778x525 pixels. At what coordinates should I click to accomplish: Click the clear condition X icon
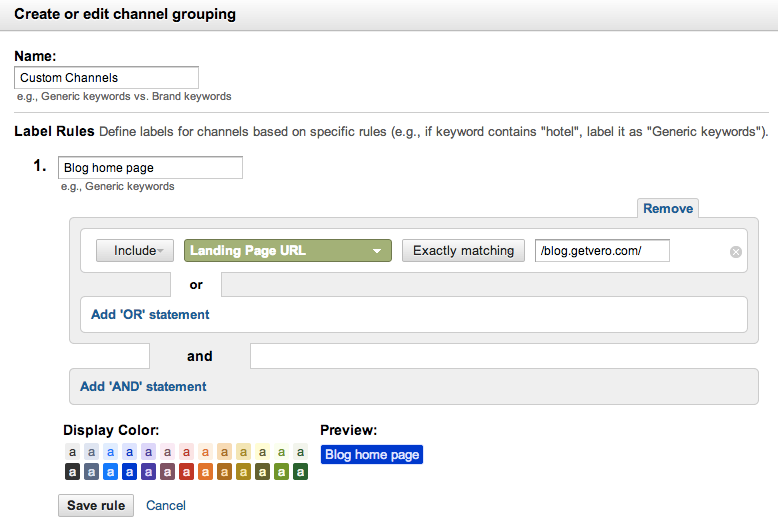[736, 252]
